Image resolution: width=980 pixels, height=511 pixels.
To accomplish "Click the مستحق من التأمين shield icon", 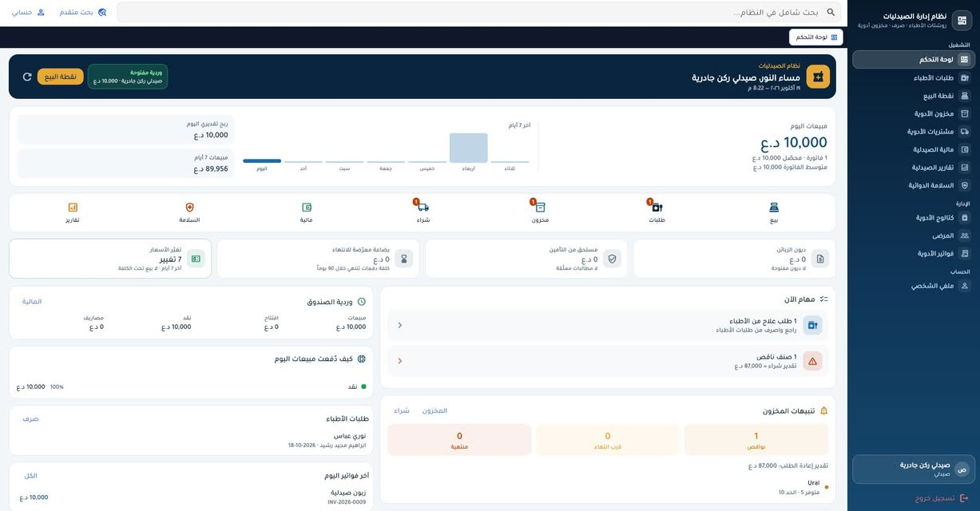I will pyautogui.click(x=613, y=259).
